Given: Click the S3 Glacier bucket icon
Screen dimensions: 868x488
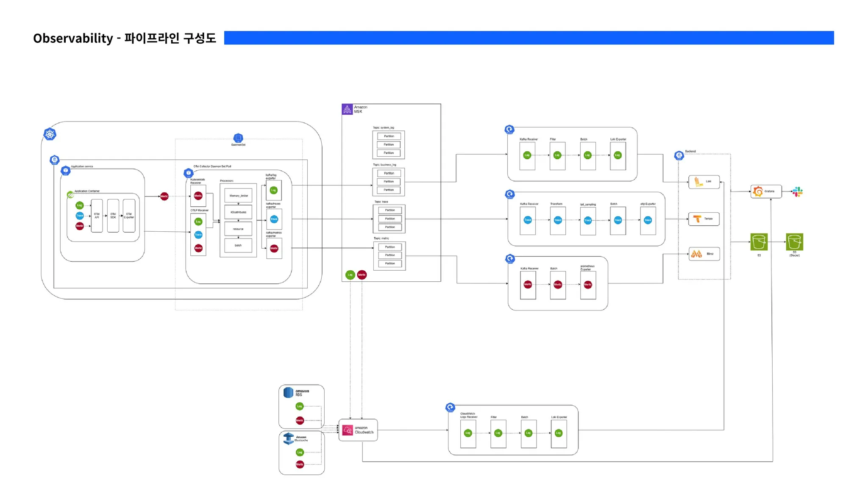Looking at the screenshot, I should (794, 242).
